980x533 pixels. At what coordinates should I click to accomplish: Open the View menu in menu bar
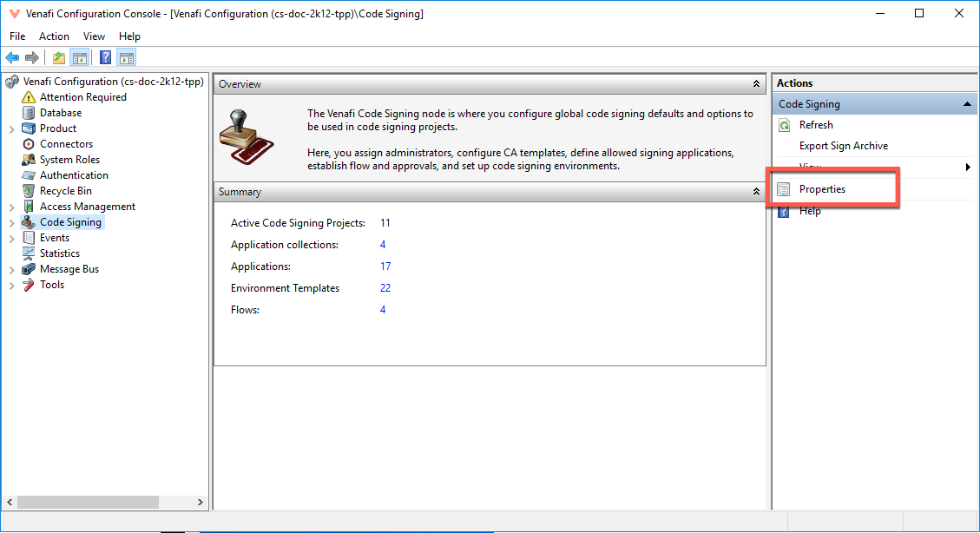click(x=94, y=36)
